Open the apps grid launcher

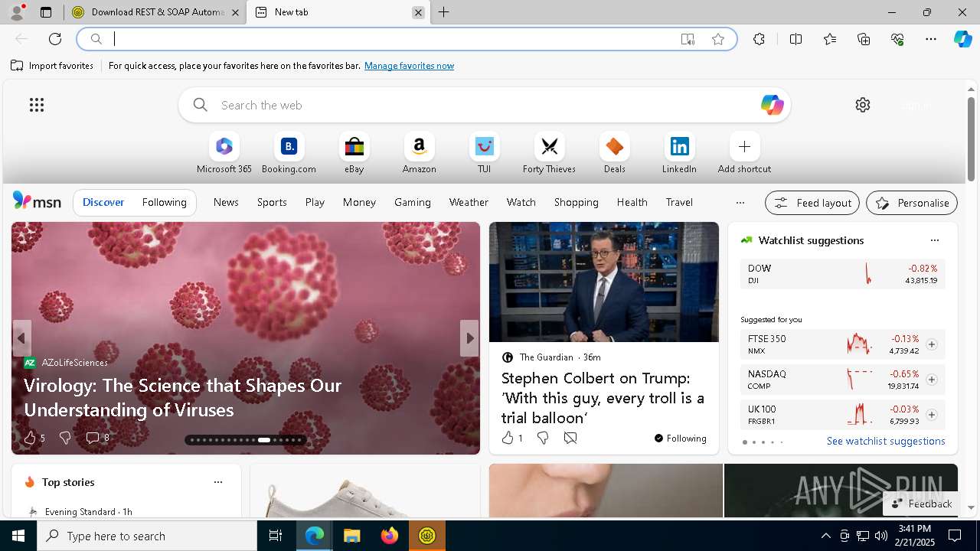coord(37,105)
